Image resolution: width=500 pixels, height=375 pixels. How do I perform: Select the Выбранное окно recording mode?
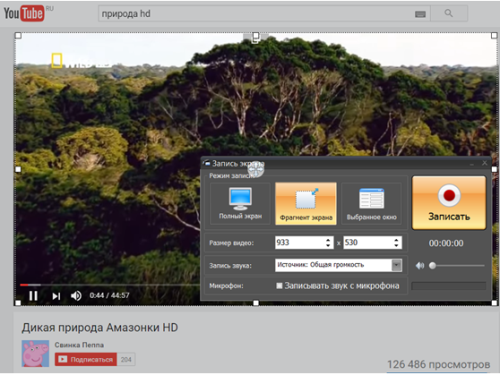[371, 204]
